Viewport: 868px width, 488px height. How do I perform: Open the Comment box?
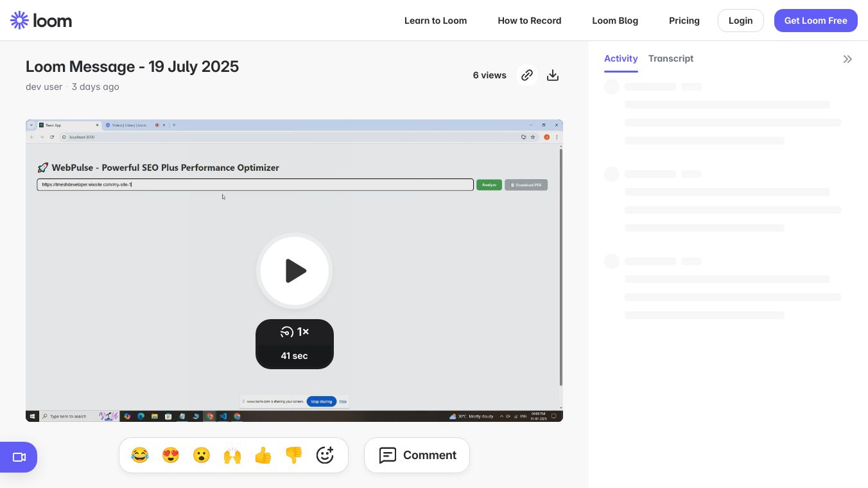pyautogui.click(x=417, y=455)
